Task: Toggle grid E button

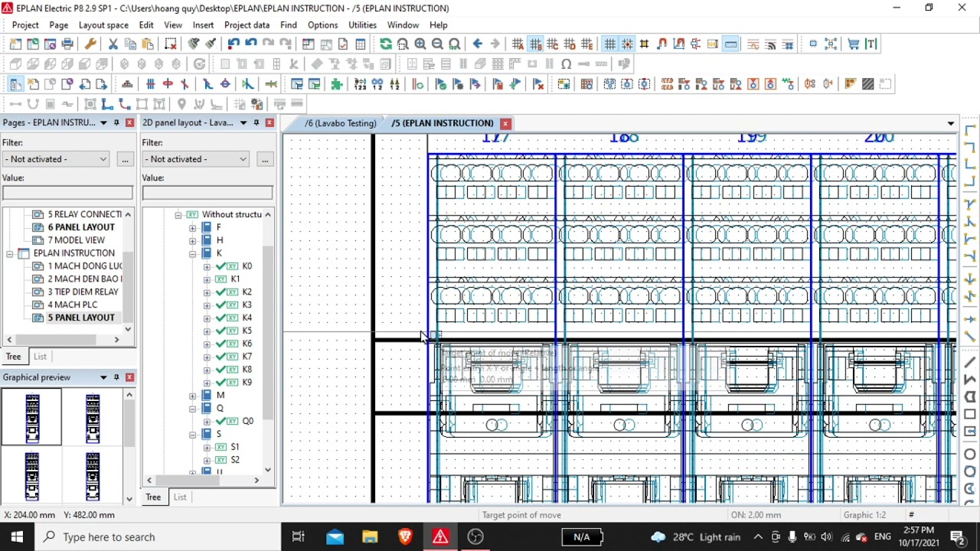Action: pyautogui.click(x=586, y=44)
